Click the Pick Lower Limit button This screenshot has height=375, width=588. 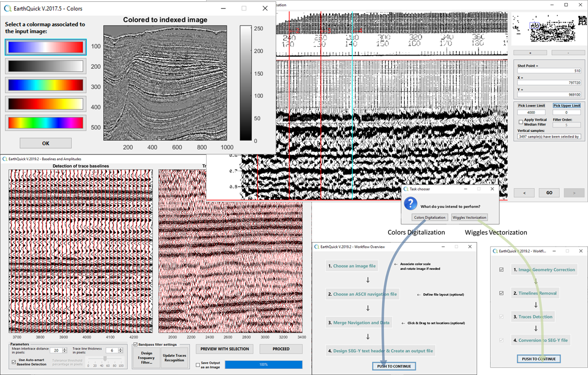click(x=531, y=106)
